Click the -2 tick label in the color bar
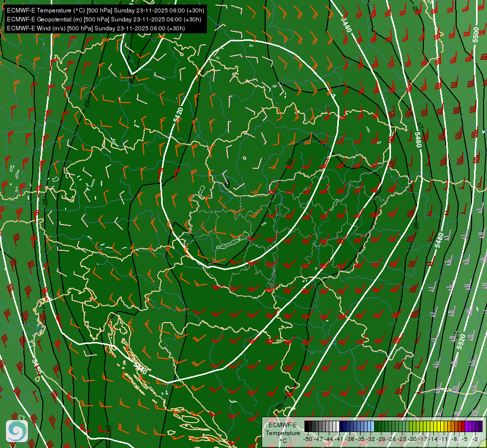487x448 pixels. tap(475, 439)
